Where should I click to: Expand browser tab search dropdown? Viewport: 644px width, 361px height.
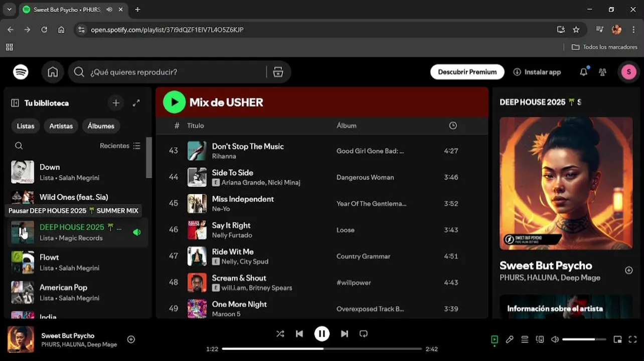pyautogui.click(x=9, y=10)
